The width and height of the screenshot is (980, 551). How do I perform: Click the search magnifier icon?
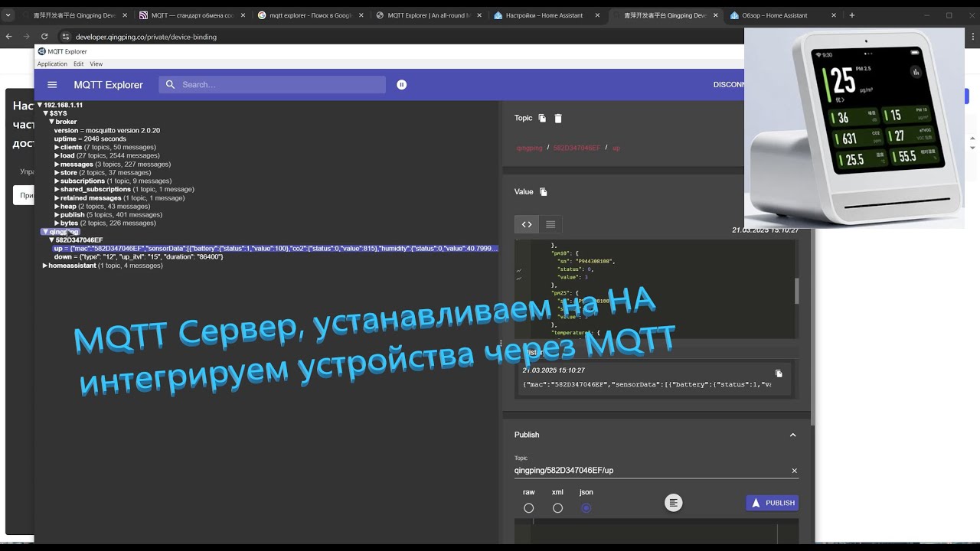(x=171, y=85)
